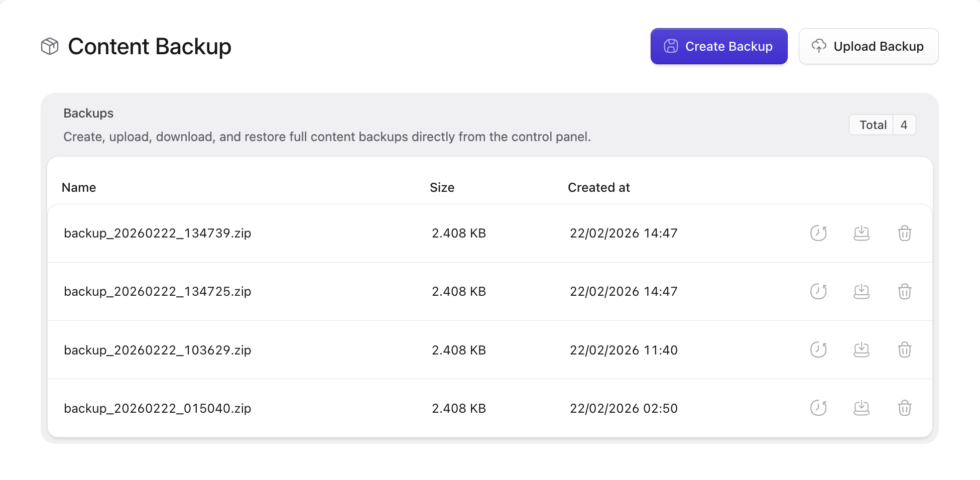Restore backup_20260222_134725.zip using restore icon
Viewport: 980px width, 480px height.
818,291
